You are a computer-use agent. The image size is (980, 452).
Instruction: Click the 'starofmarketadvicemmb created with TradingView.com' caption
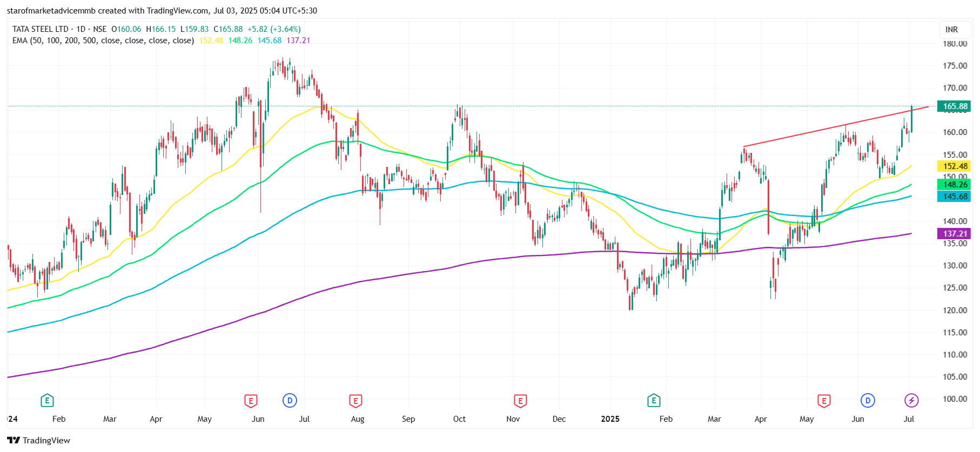click(108, 11)
